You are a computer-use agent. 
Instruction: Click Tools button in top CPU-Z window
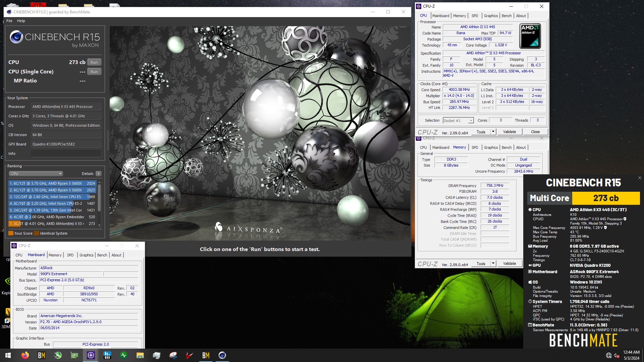coord(481,132)
